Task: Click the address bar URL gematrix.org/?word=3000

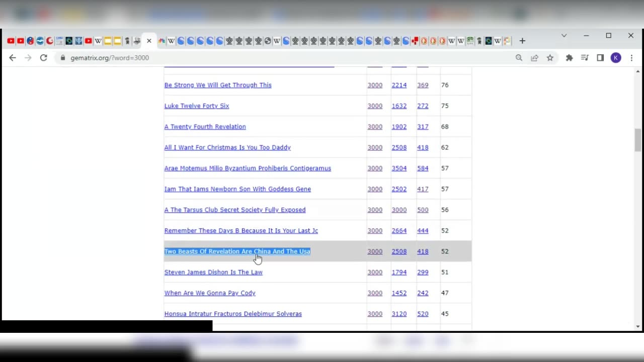Action: click(x=110, y=58)
